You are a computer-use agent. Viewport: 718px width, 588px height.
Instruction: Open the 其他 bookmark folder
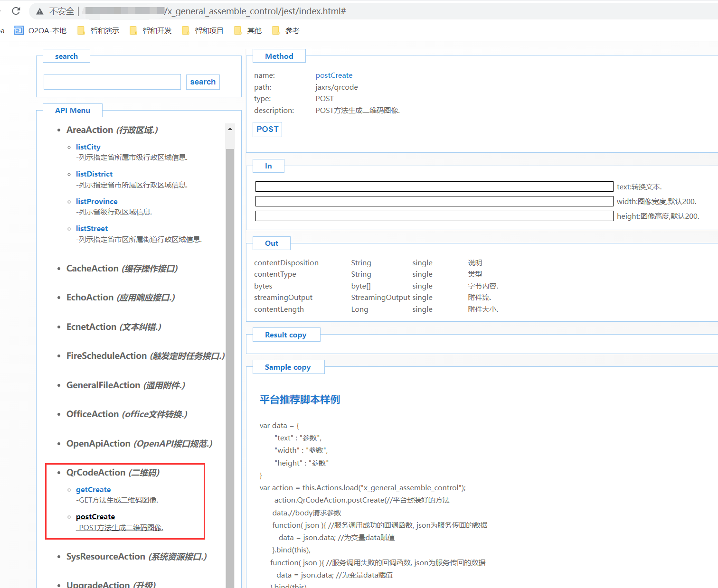click(248, 31)
